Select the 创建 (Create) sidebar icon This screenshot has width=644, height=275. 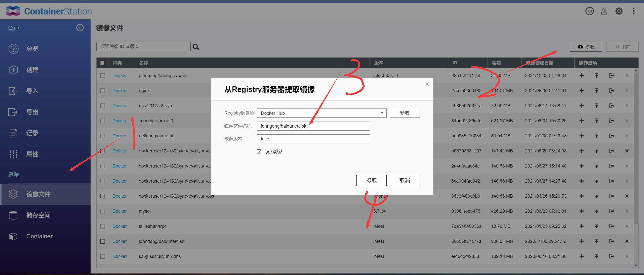coord(32,70)
